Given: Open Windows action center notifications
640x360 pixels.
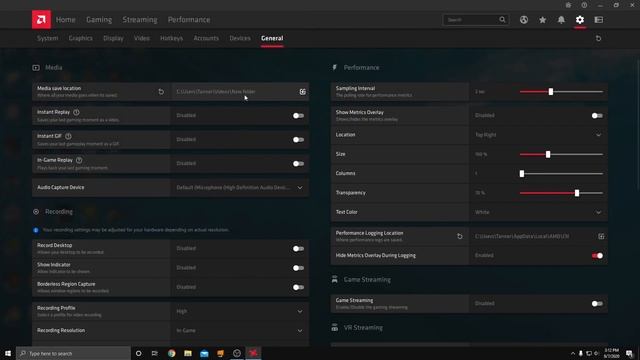Looking at the screenshot, I should pos(630,353).
